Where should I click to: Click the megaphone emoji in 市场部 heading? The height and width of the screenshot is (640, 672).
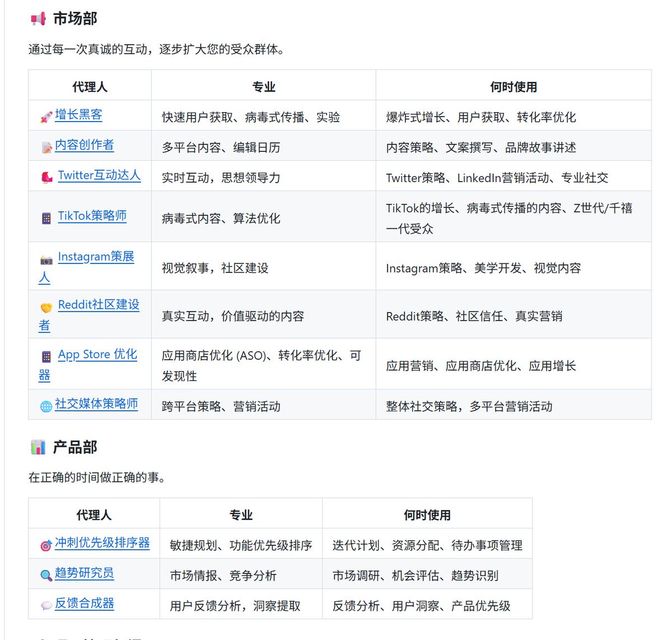point(38,19)
